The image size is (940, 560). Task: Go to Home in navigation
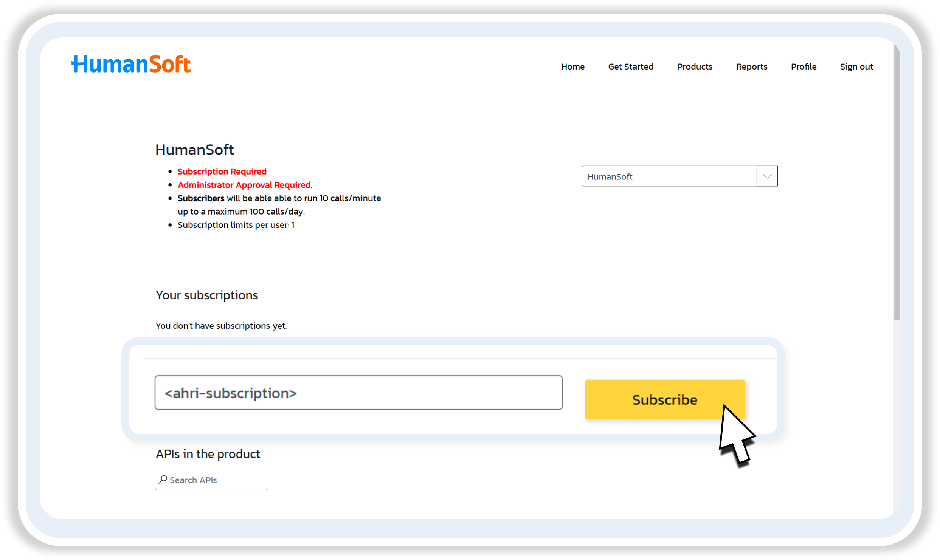pyautogui.click(x=572, y=67)
